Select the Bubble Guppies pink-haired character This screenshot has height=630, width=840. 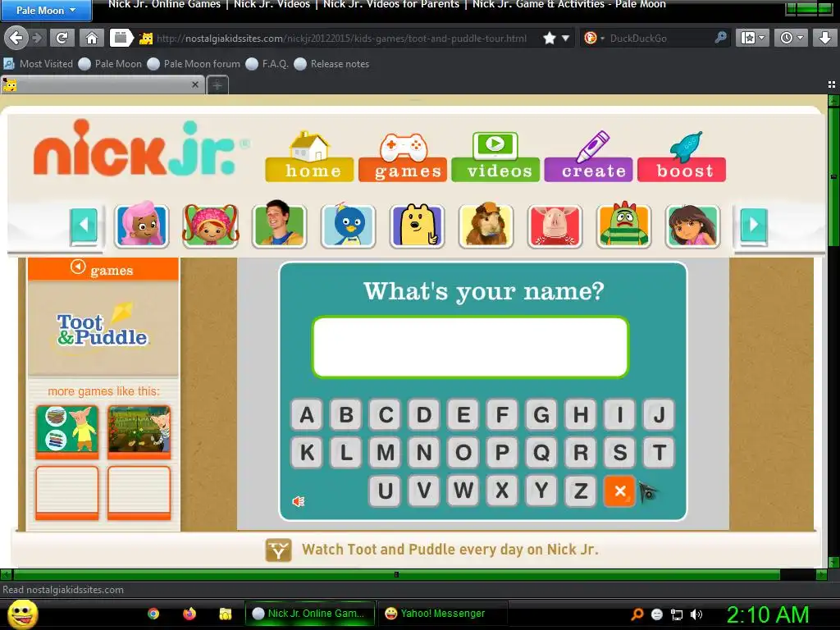coord(141,225)
